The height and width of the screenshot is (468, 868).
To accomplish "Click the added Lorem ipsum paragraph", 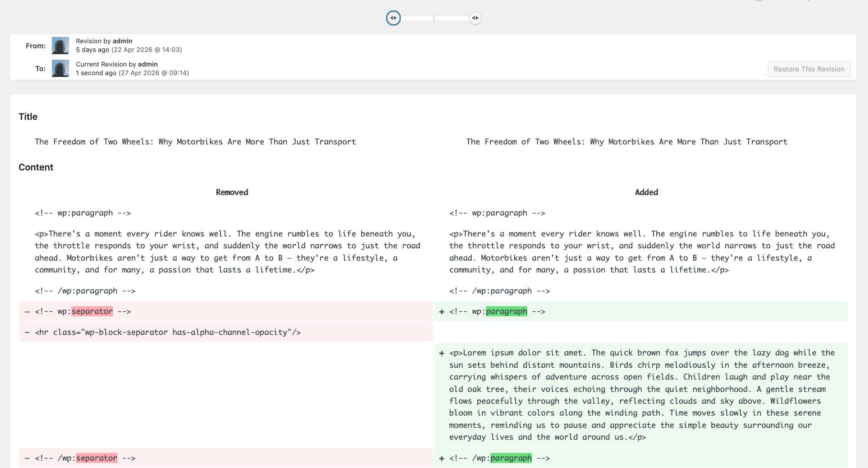I will 641,395.
